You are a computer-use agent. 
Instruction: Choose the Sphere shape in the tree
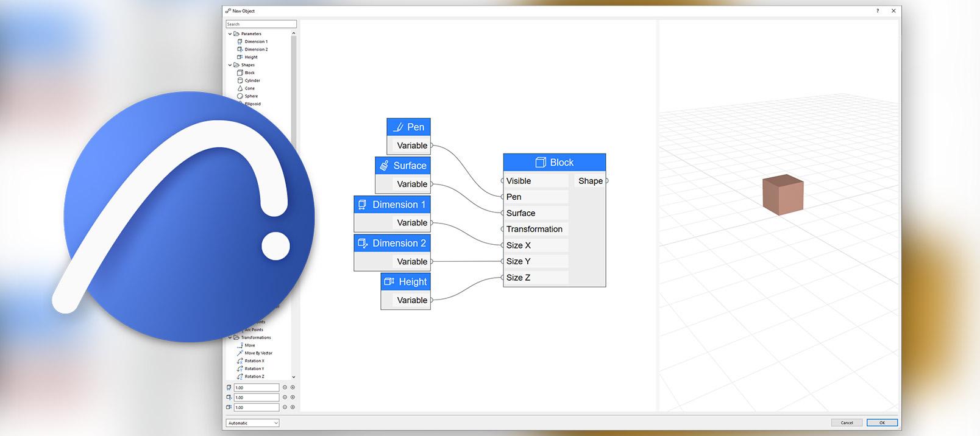tap(247, 96)
